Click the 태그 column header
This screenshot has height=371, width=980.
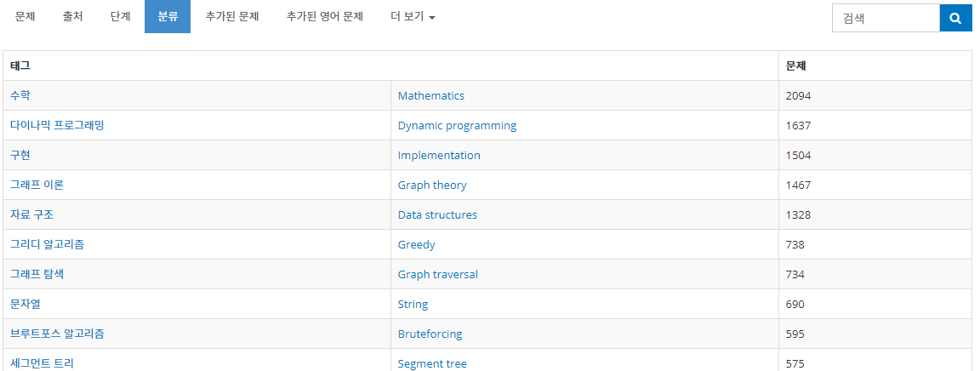(390, 65)
